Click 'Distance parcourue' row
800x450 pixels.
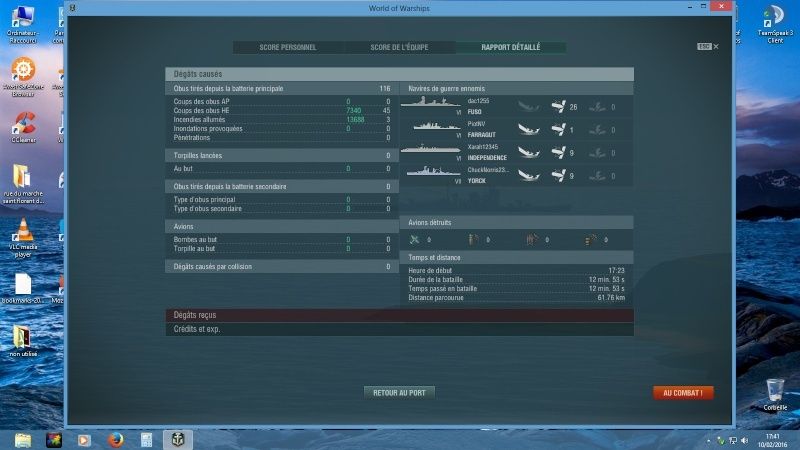pos(516,297)
